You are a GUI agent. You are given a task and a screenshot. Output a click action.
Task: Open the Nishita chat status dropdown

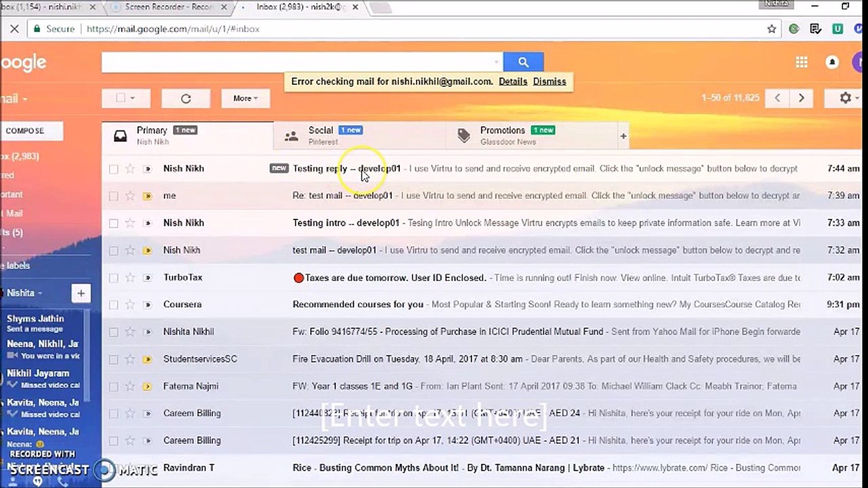click(x=24, y=293)
